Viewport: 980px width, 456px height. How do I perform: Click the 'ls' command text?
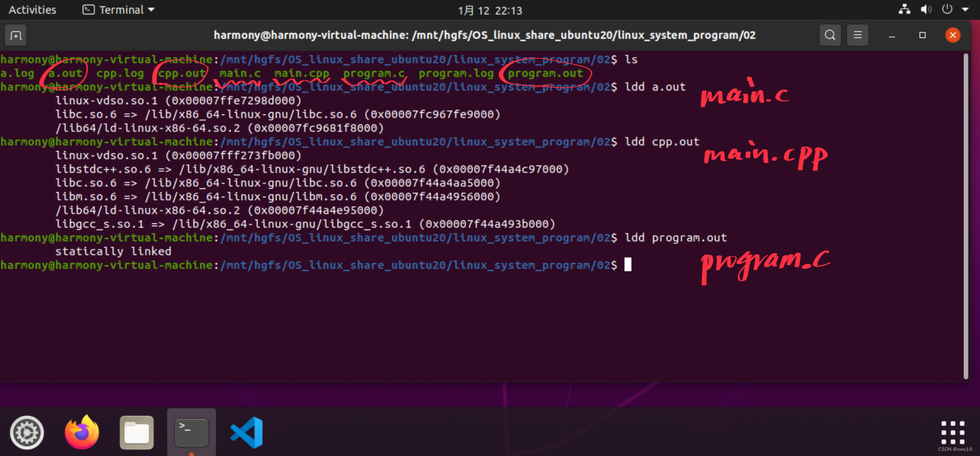point(631,59)
